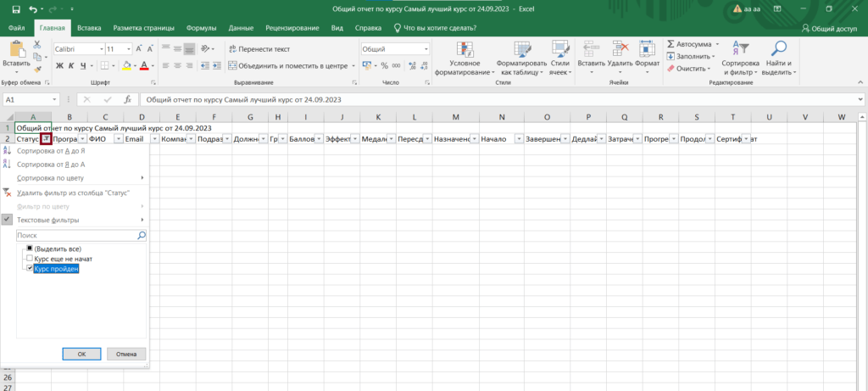Open Sort & Filter (Сортировка и фильтр)
The width and height of the screenshot is (868, 391).
pos(739,59)
